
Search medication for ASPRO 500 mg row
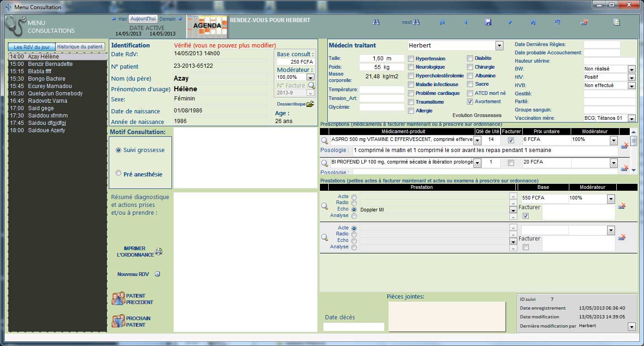325,141
